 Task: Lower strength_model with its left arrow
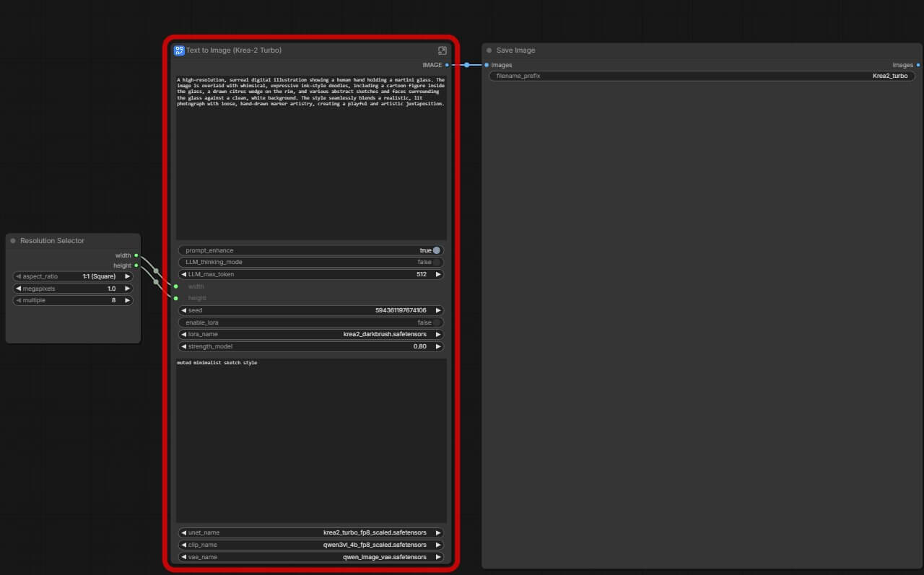[x=183, y=346]
